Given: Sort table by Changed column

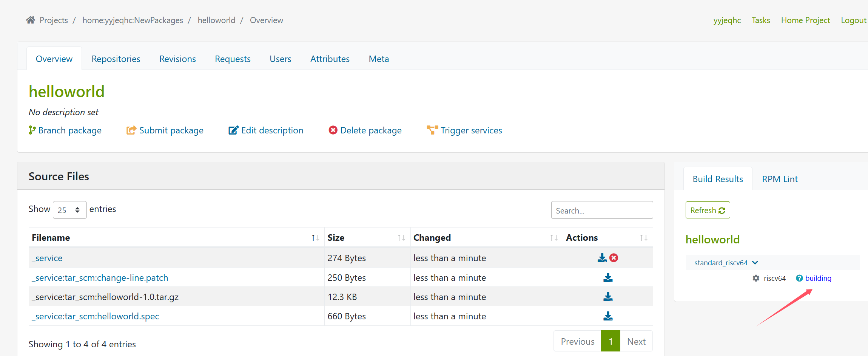Looking at the screenshot, I should click(553, 238).
